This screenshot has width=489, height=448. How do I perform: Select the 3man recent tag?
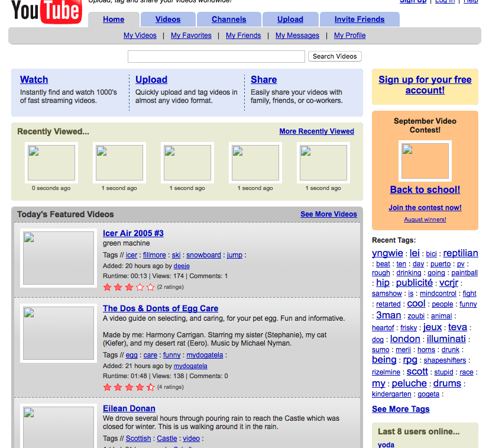[388, 315]
